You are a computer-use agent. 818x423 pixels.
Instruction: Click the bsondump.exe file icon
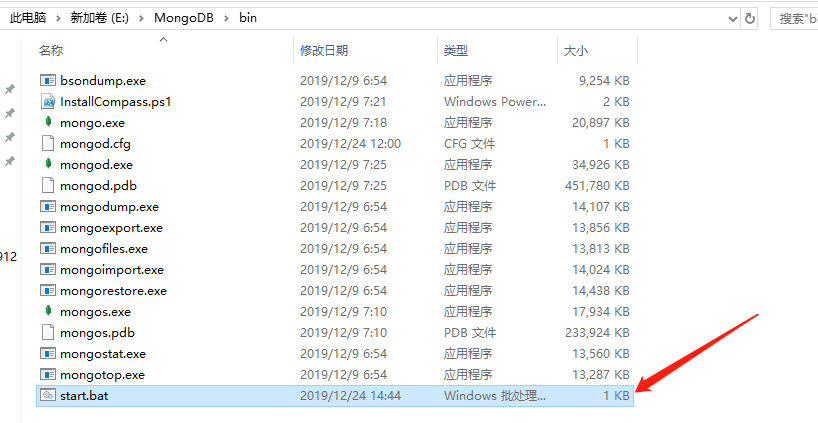pos(48,80)
